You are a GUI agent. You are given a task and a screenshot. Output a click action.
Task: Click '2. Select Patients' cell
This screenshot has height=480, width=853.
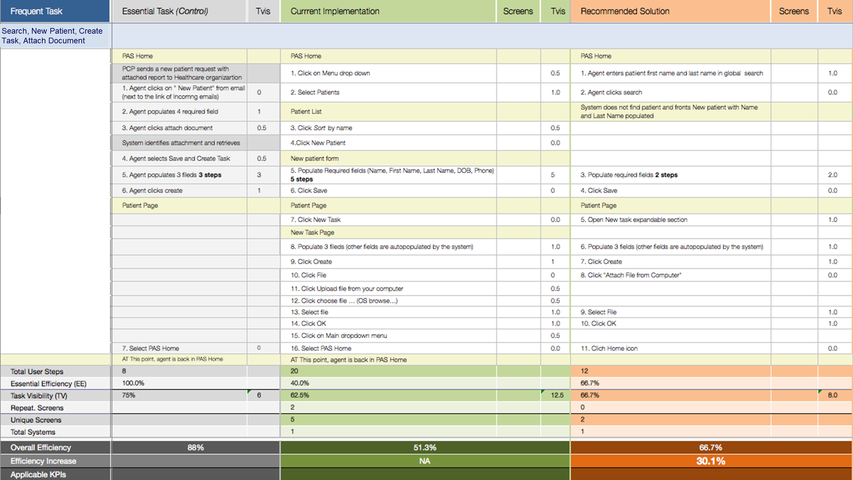point(388,93)
